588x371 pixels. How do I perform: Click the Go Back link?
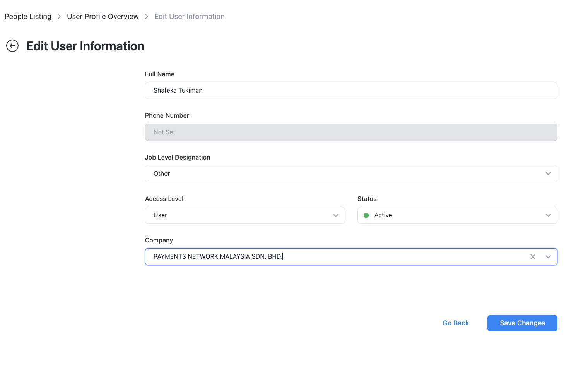click(x=455, y=323)
